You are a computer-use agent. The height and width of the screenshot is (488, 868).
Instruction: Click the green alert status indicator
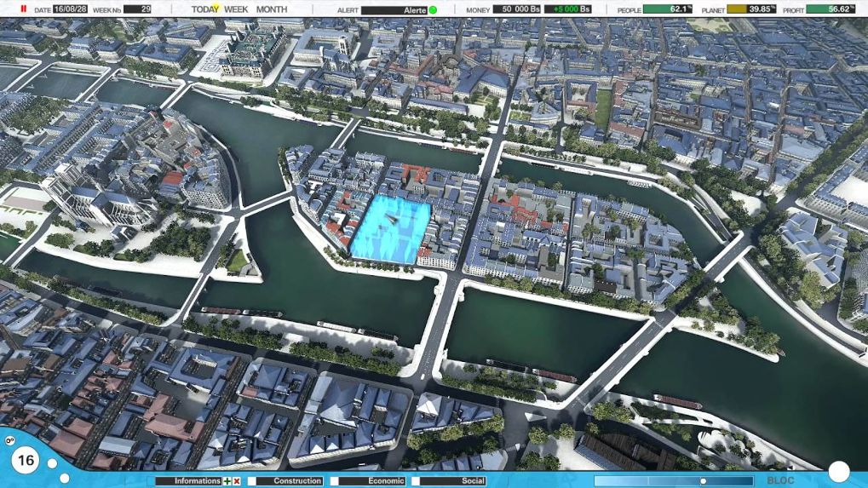(x=433, y=10)
